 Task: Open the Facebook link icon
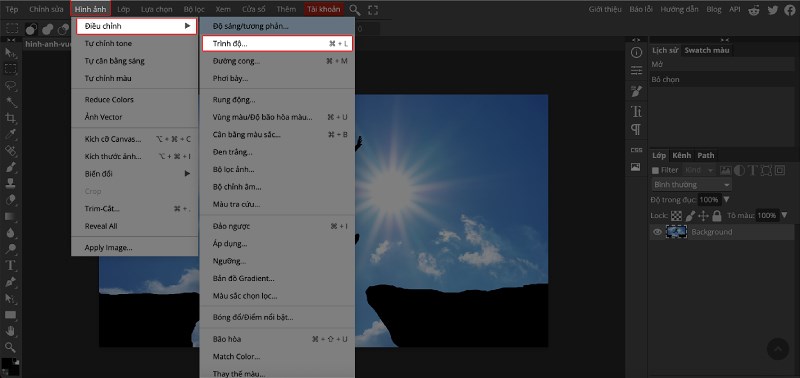(x=790, y=10)
